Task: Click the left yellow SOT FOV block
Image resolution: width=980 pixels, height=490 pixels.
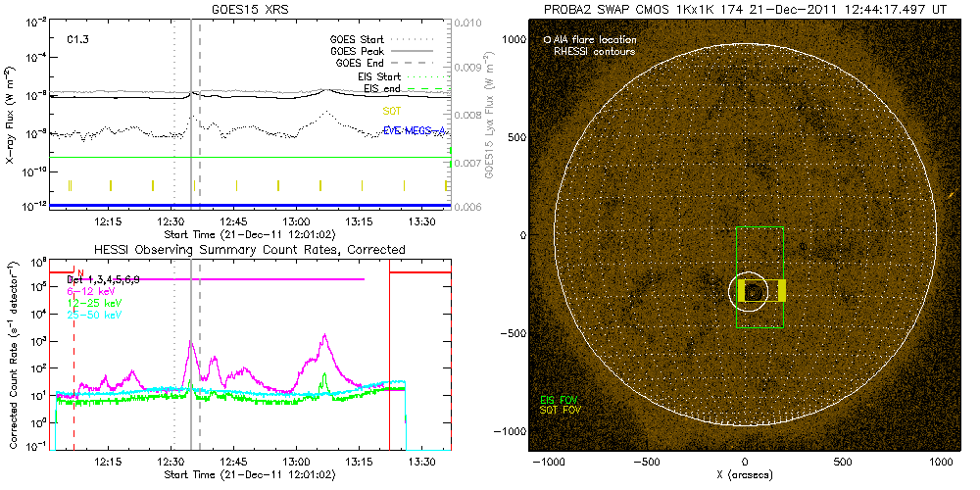Action: pyautogui.click(x=742, y=291)
